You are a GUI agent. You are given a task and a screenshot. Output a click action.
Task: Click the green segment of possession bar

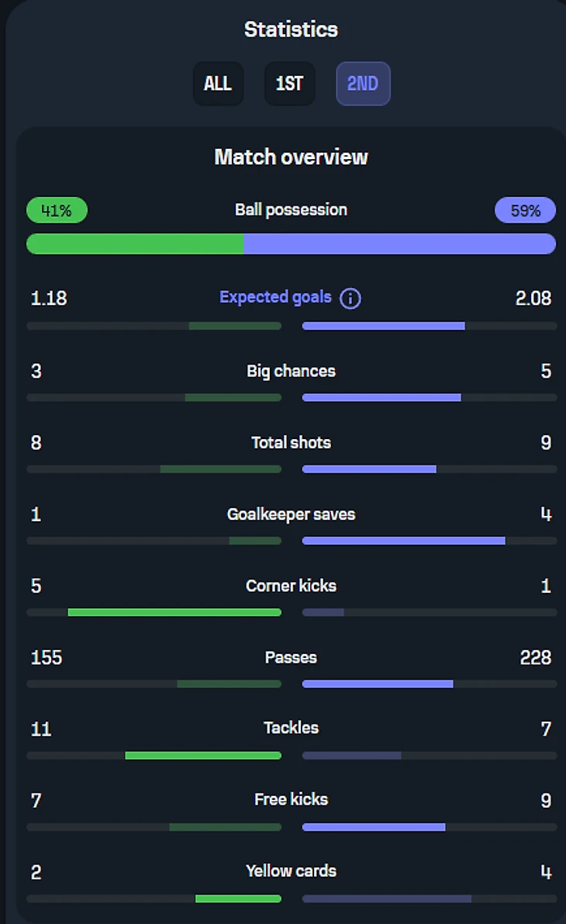point(135,244)
